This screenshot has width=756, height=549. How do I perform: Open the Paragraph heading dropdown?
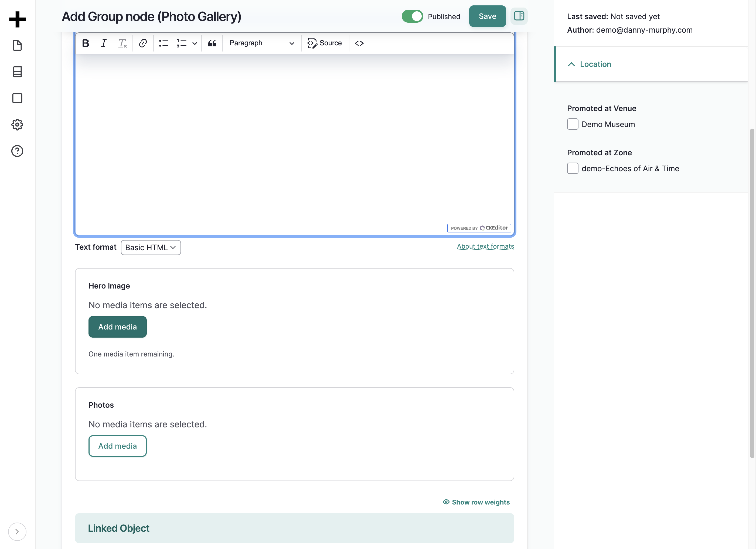click(x=262, y=43)
